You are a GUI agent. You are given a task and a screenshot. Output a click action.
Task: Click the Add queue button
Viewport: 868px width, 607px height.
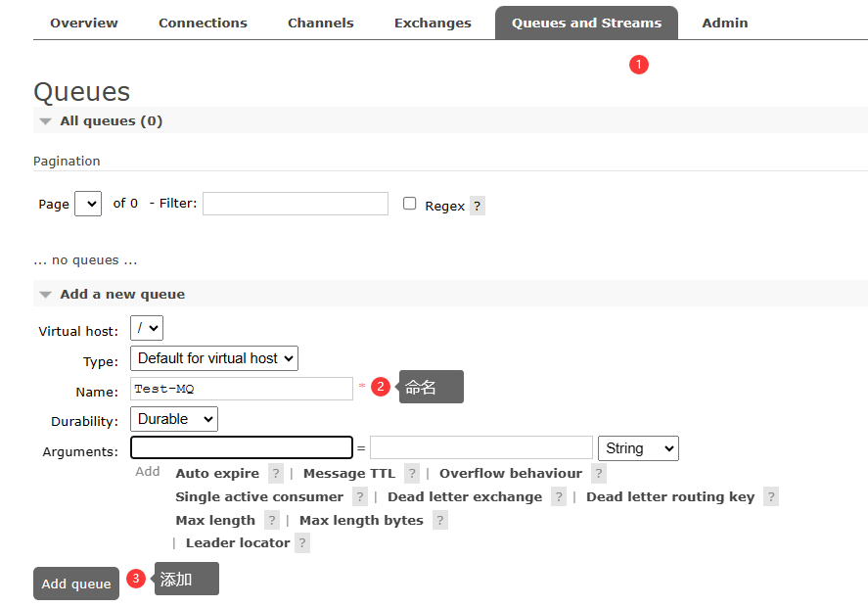[x=76, y=584]
